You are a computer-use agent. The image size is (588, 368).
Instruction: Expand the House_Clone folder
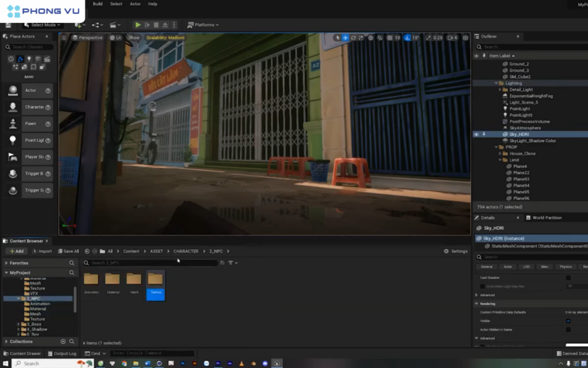pos(500,154)
